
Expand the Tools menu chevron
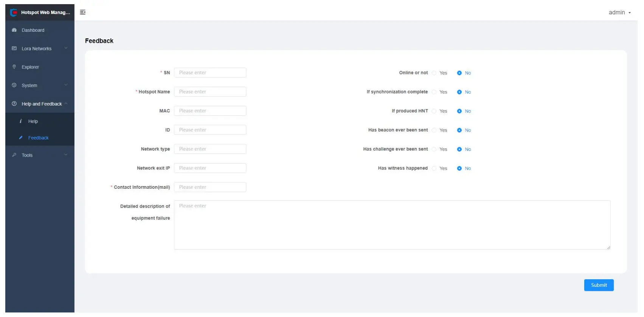click(66, 154)
